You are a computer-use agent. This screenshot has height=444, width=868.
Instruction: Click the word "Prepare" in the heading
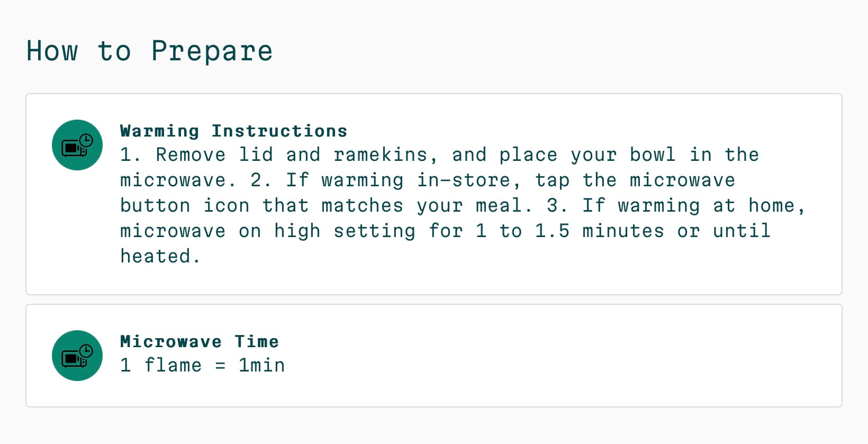pos(212,51)
